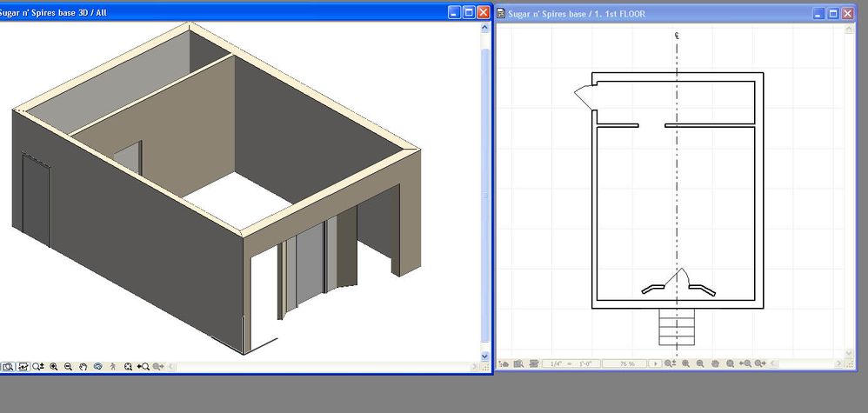Click zoom out icon in 3D window
Screen dimensions: 868x413
click(x=68, y=367)
